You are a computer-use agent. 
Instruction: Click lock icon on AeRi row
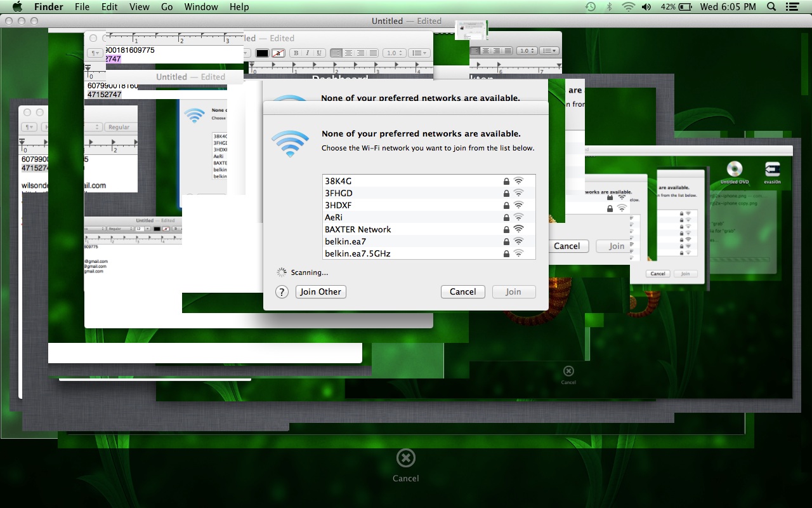(x=506, y=217)
